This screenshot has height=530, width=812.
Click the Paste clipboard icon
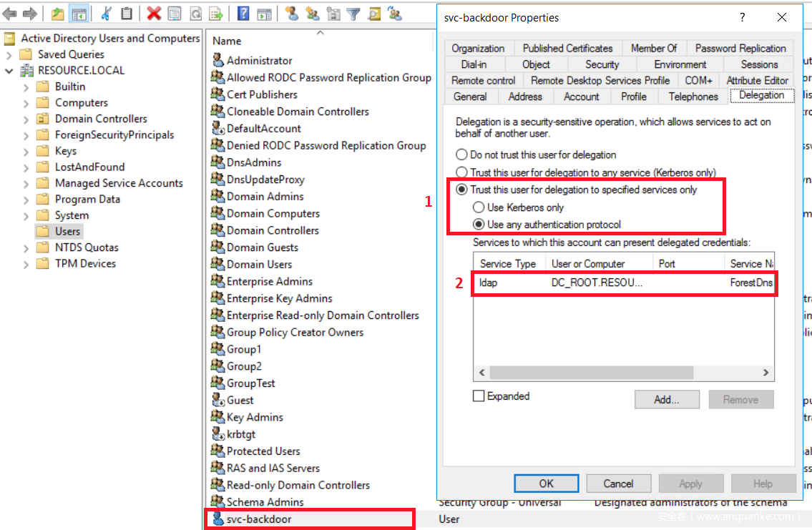point(127,14)
